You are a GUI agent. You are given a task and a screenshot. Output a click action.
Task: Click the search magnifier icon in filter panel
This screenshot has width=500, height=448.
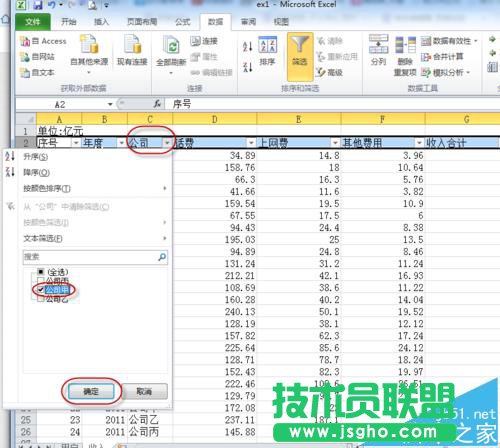[162, 257]
